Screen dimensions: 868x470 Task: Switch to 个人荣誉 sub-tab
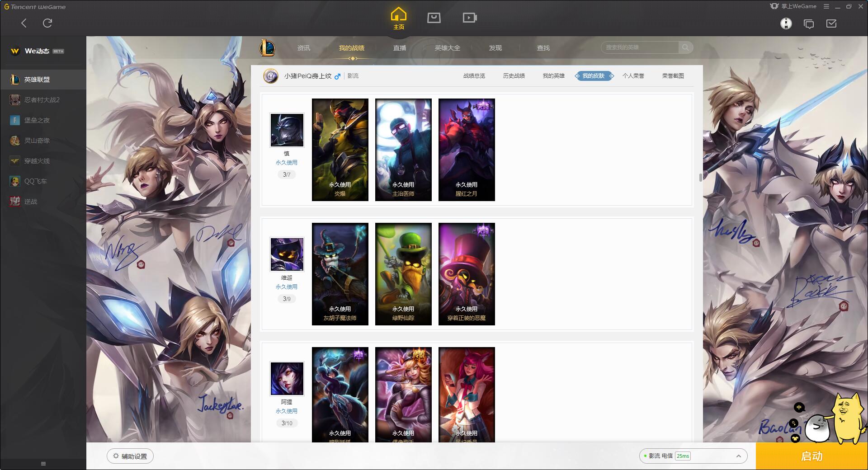[633, 76]
